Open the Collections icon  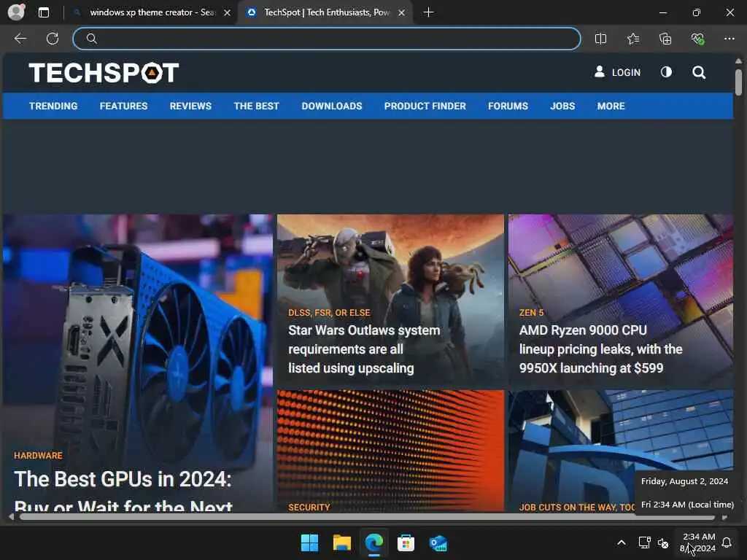[665, 39]
